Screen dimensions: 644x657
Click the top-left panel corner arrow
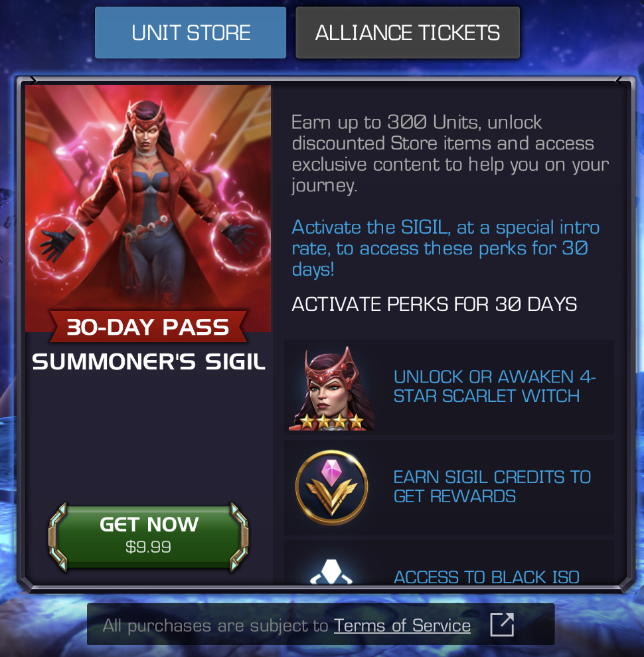coord(33,80)
